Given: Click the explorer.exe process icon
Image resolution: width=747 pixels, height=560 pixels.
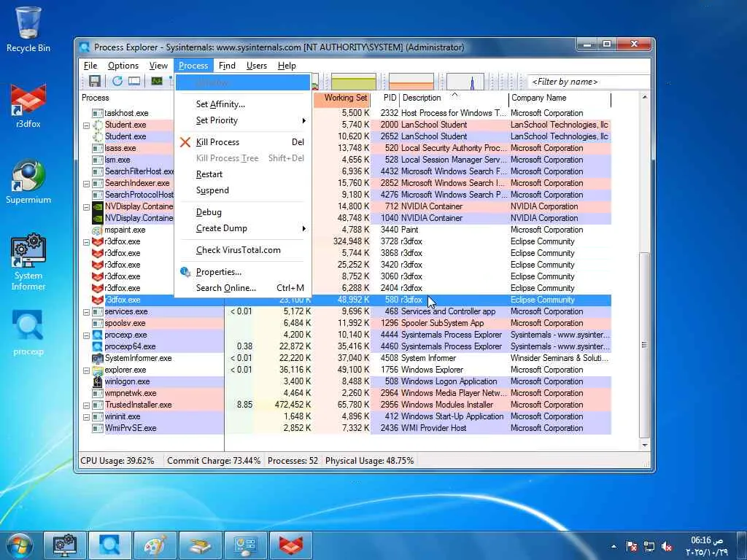Looking at the screenshot, I should coord(98,370).
